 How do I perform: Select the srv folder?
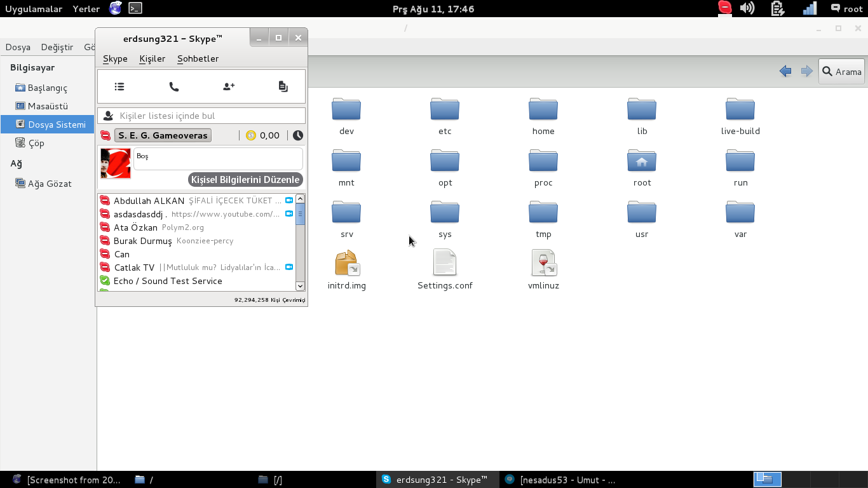[346, 220]
